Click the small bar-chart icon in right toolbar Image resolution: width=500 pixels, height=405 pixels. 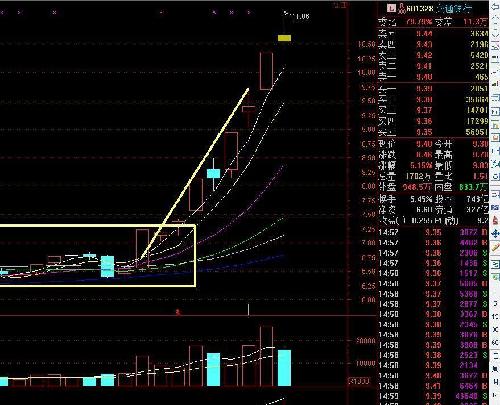coord(496,83)
